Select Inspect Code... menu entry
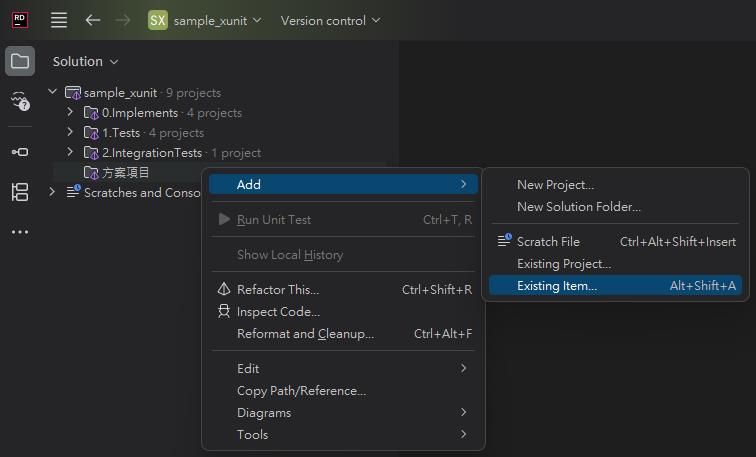 pyautogui.click(x=278, y=312)
